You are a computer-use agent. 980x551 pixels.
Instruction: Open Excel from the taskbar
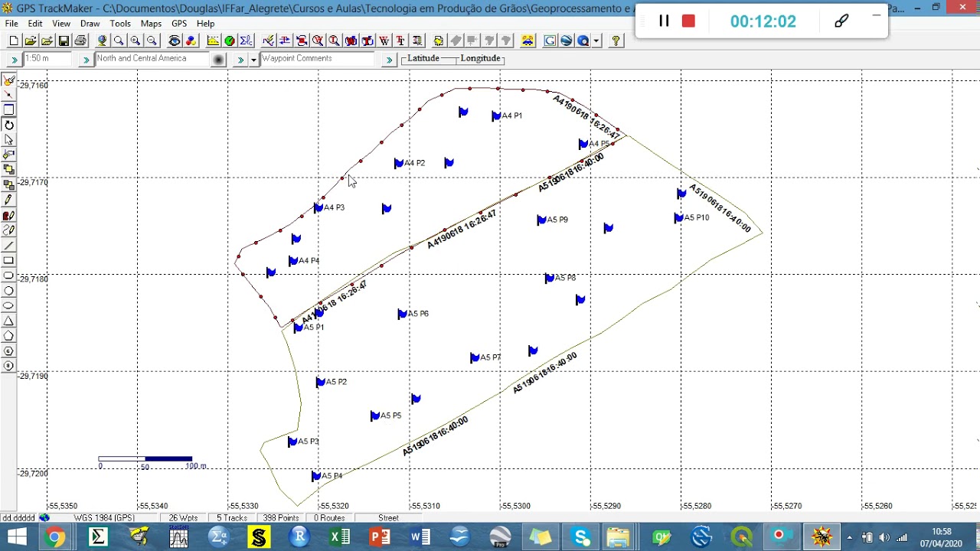pyautogui.click(x=339, y=537)
